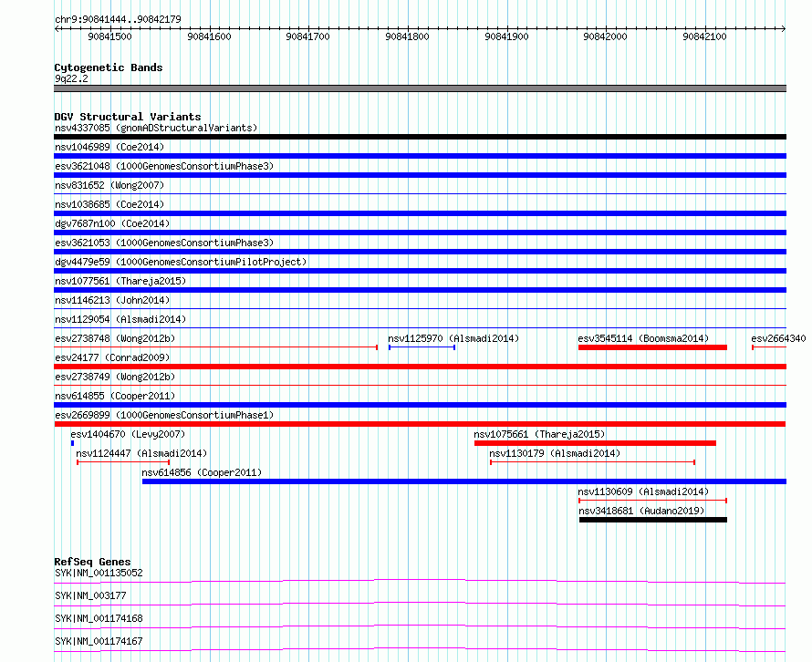Open nsv1130609 (Alsmadi2014) variant
The image size is (812, 662).
click(644, 491)
